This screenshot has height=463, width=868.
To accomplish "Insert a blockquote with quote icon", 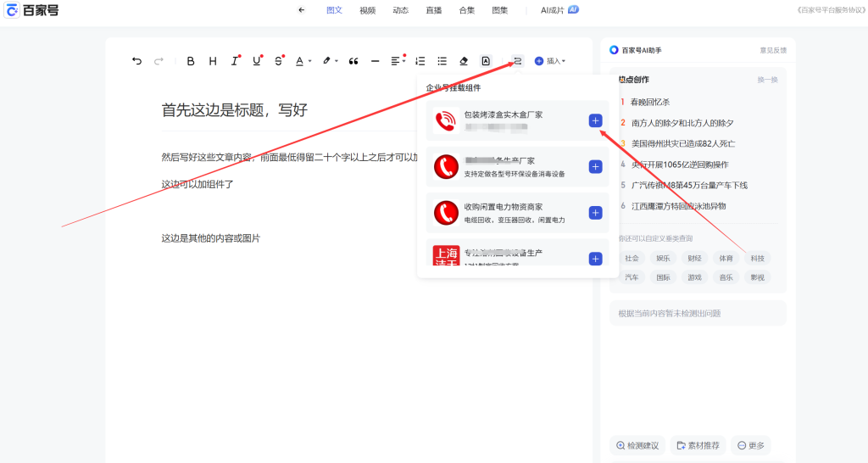I will [x=353, y=61].
